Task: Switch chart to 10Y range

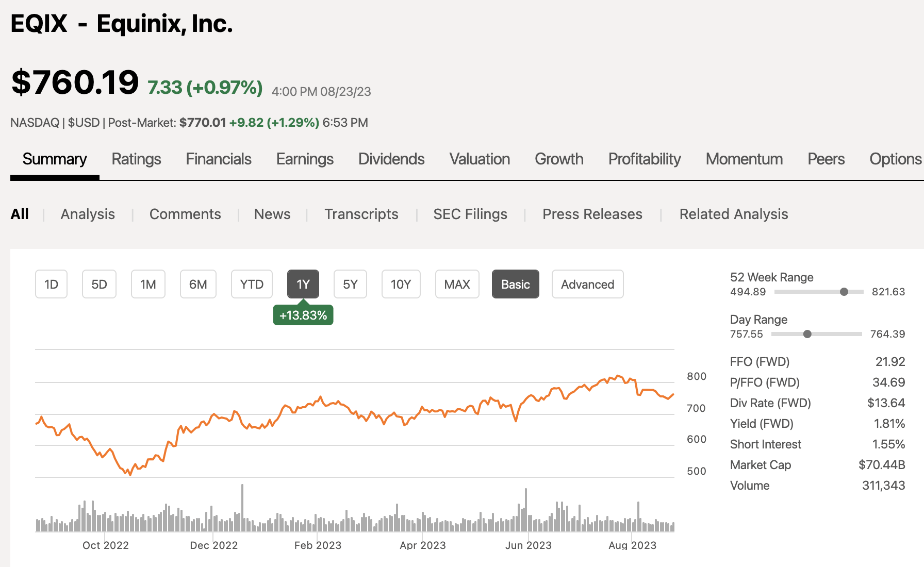Action: click(401, 284)
